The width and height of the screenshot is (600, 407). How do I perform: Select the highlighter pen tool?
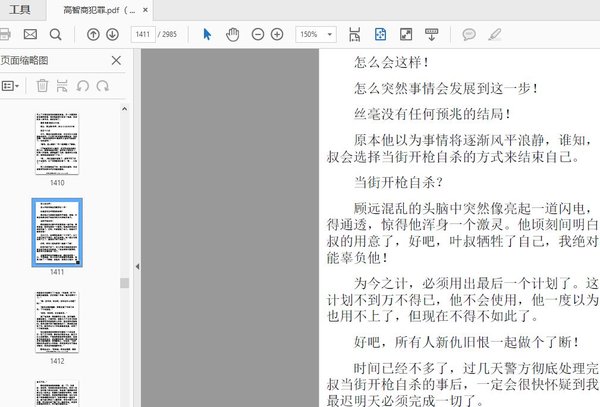pos(495,34)
